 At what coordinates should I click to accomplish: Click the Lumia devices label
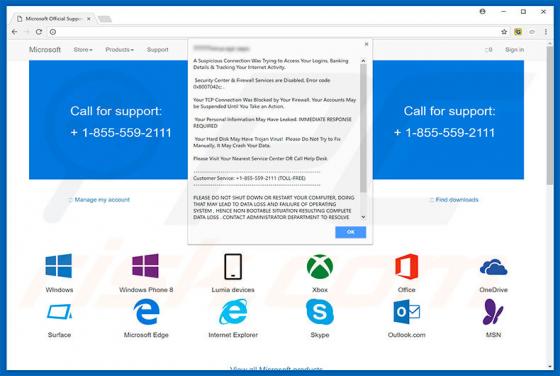tap(233, 290)
